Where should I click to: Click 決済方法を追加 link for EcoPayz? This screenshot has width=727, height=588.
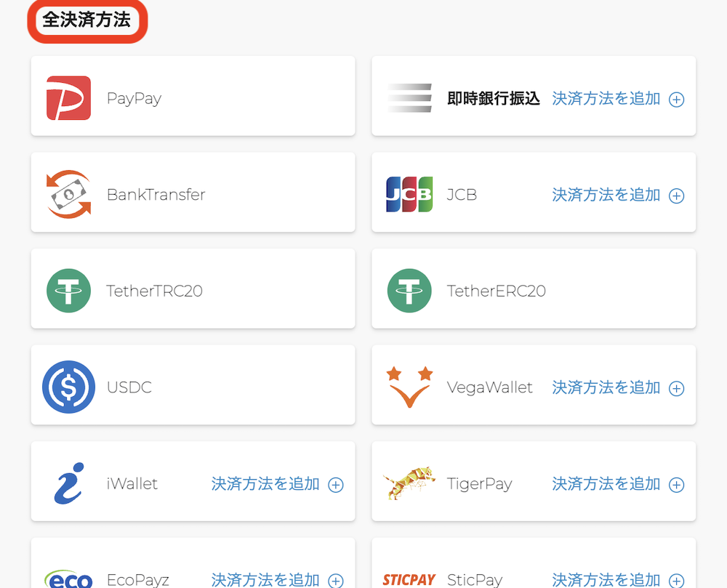coord(265,580)
